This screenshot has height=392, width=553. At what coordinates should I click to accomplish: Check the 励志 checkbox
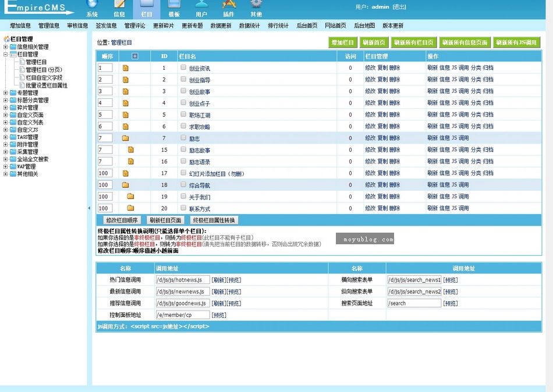coord(183,137)
